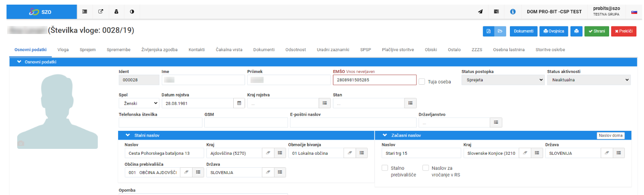
Task: Open the Državljanstvo list lookup icon
Action: [496, 122]
